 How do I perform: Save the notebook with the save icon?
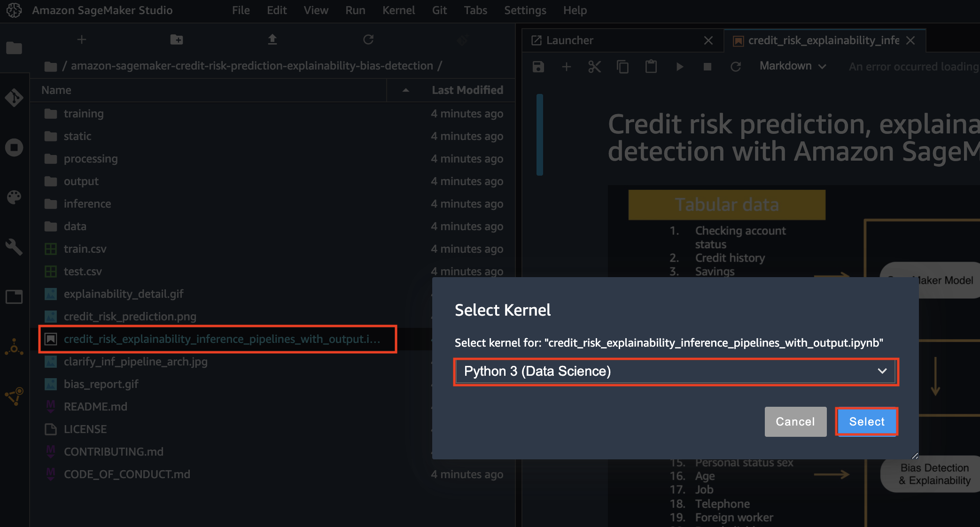(538, 67)
